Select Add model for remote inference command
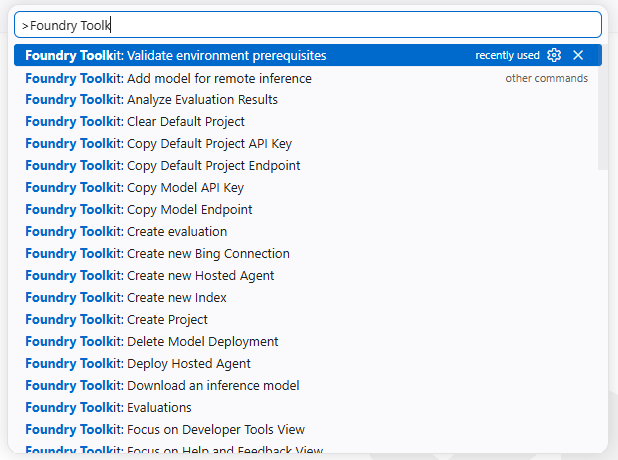618x460 pixels. coord(306,78)
